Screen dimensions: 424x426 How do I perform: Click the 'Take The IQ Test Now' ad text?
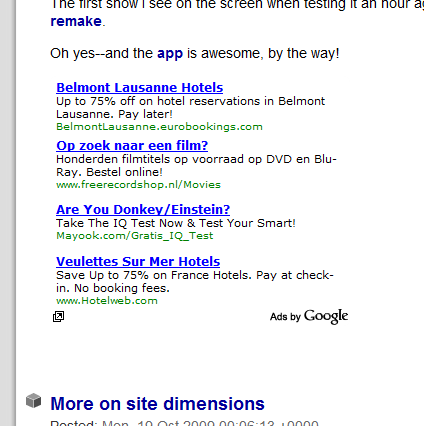(x=176, y=223)
